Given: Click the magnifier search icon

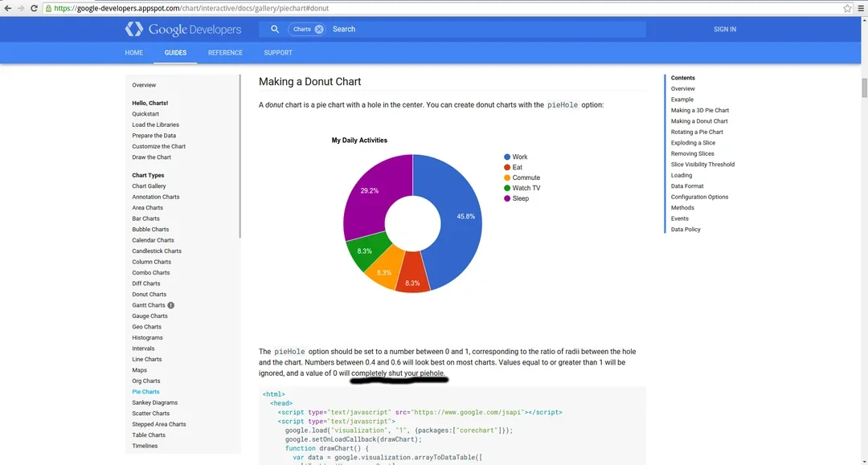Looking at the screenshot, I should 275,29.
